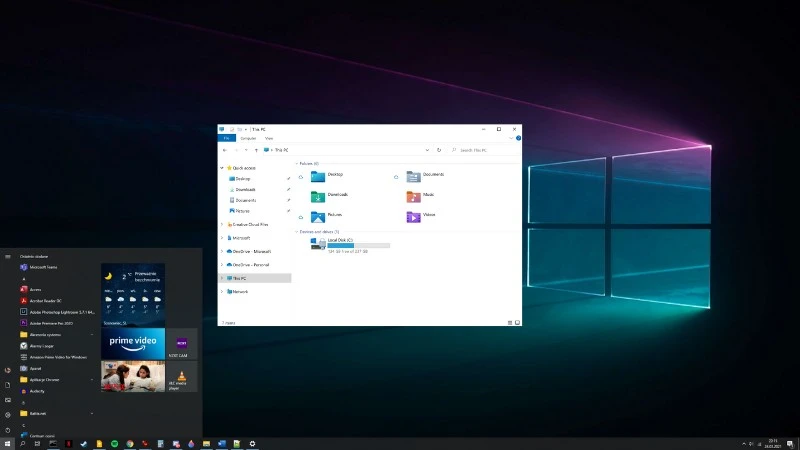Open the Computer ribbon tab

248,138
